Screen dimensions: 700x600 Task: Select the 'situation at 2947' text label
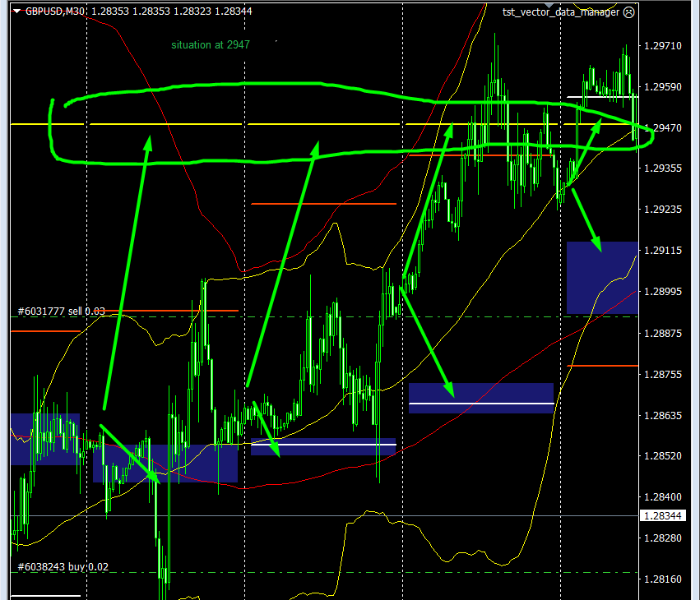click(210, 45)
